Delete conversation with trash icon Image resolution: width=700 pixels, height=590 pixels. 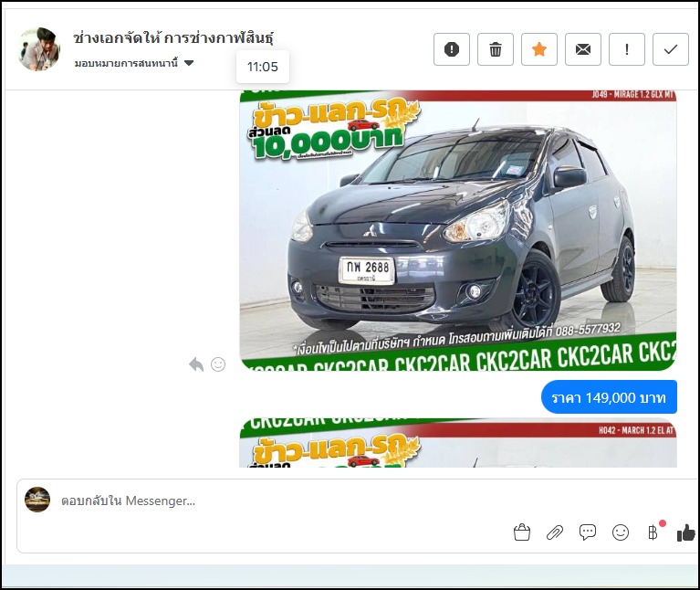[x=495, y=49]
